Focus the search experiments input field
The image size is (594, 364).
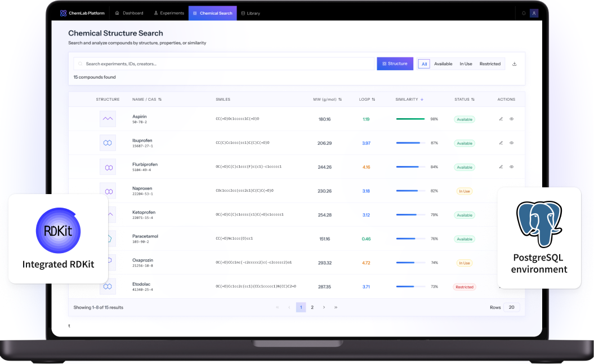pyautogui.click(x=224, y=64)
